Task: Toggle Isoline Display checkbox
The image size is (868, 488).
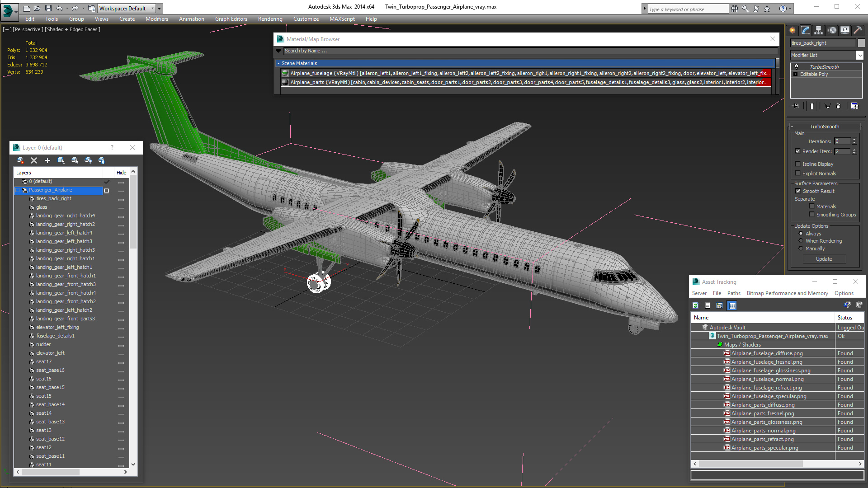Action: tap(798, 164)
